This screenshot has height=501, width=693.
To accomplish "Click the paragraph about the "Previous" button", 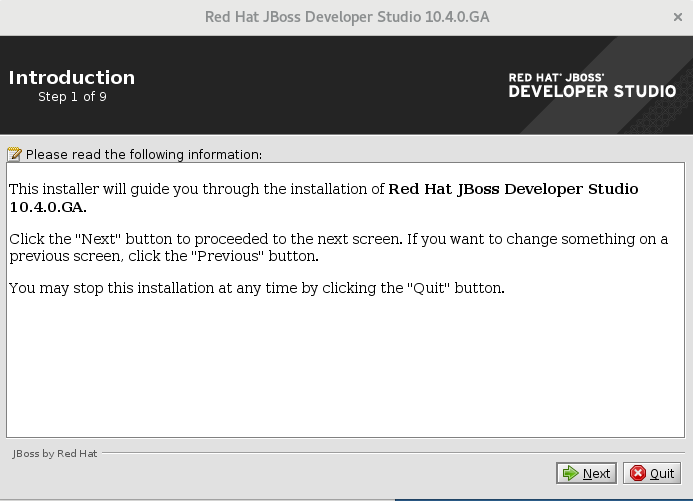I will tap(339, 247).
